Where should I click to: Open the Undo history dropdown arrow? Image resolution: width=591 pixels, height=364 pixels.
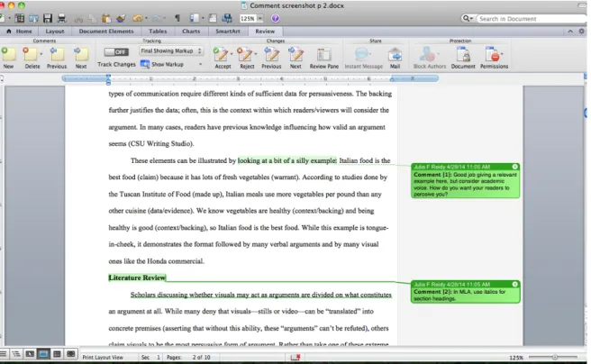(146, 18)
